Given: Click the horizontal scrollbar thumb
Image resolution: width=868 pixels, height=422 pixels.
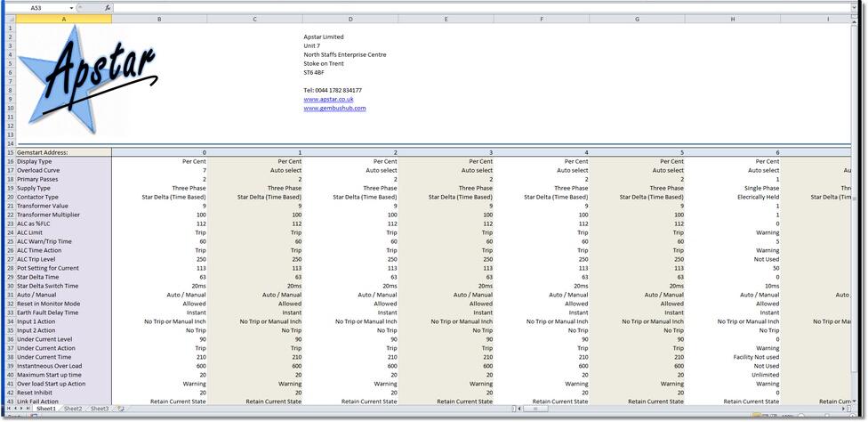Looking at the screenshot, I should (534, 409).
